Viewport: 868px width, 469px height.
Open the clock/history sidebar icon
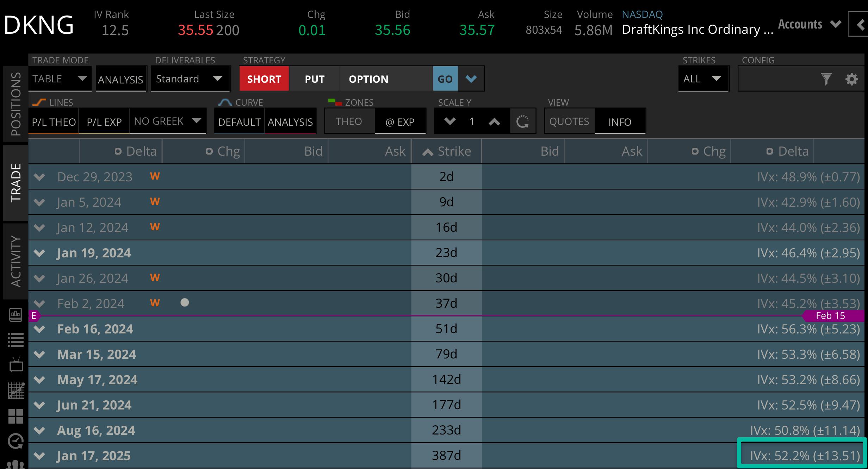(x=15, y=442)
